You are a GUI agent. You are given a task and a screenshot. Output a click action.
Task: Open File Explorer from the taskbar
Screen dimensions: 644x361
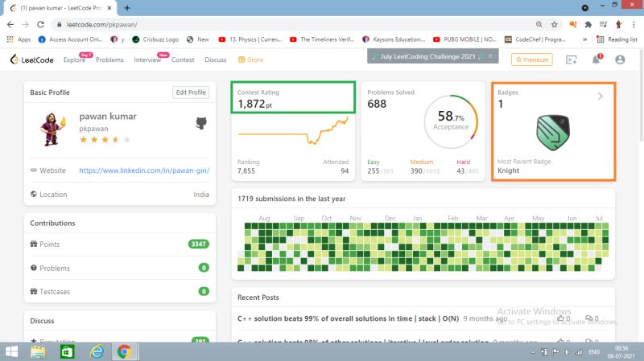coord(38,351)
